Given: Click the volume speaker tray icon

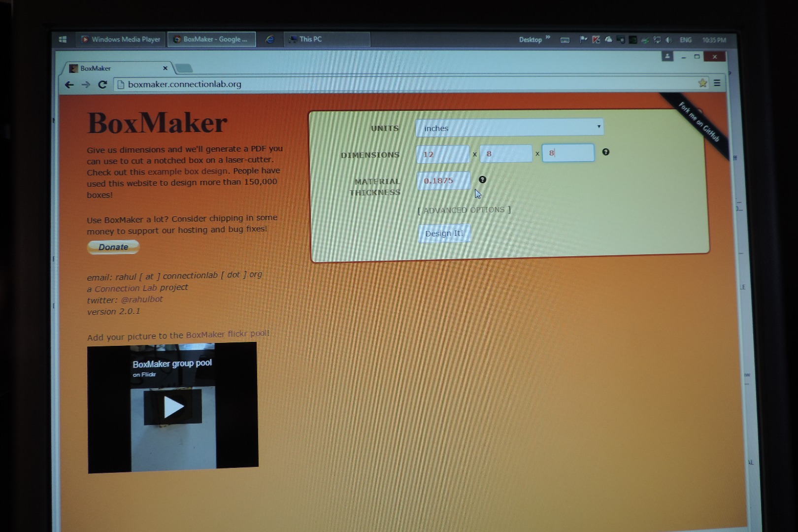Looking at the screenshot, I should [x=668, y=40].
